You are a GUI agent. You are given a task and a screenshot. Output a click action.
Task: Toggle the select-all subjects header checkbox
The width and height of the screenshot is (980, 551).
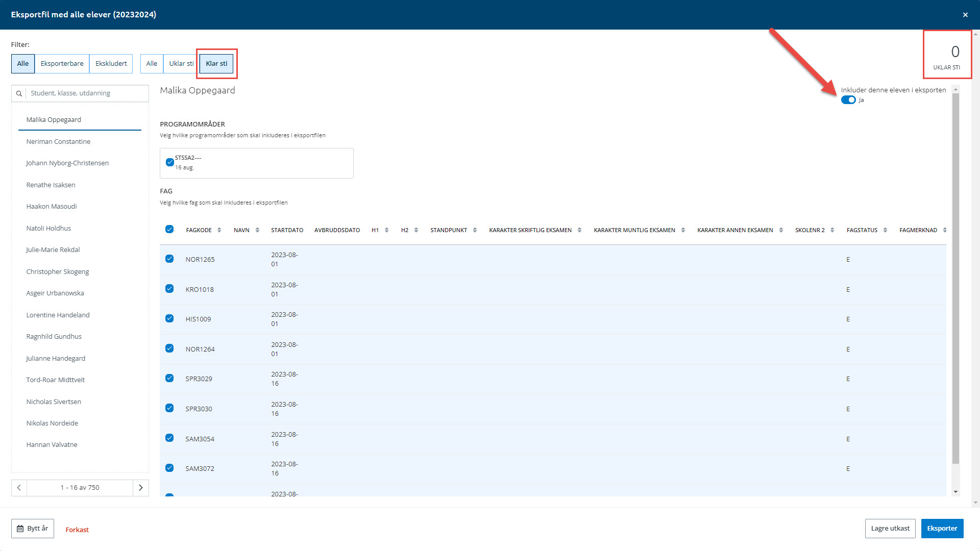click(169, 229)
